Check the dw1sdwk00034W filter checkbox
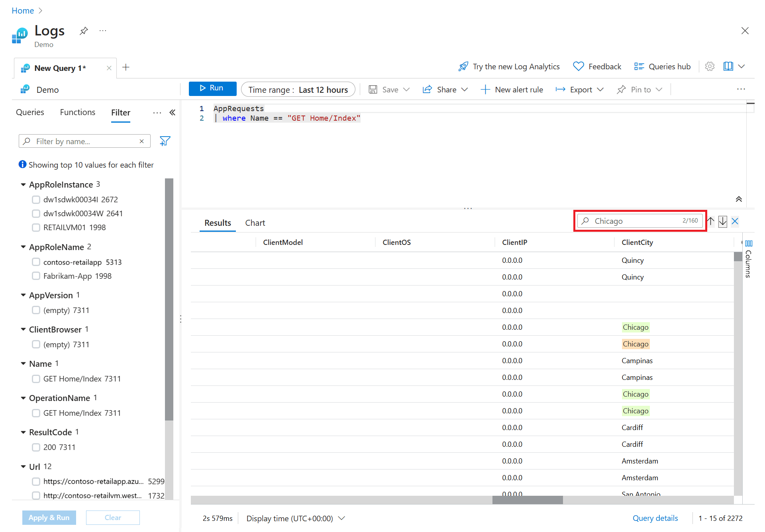The width and height of the screenshot is (765, 532). pos(36,213)
